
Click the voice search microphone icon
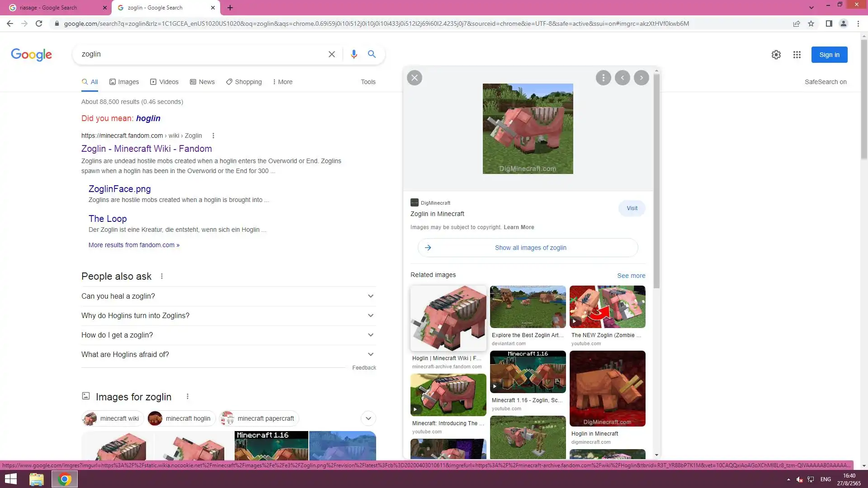pos(354,54)
